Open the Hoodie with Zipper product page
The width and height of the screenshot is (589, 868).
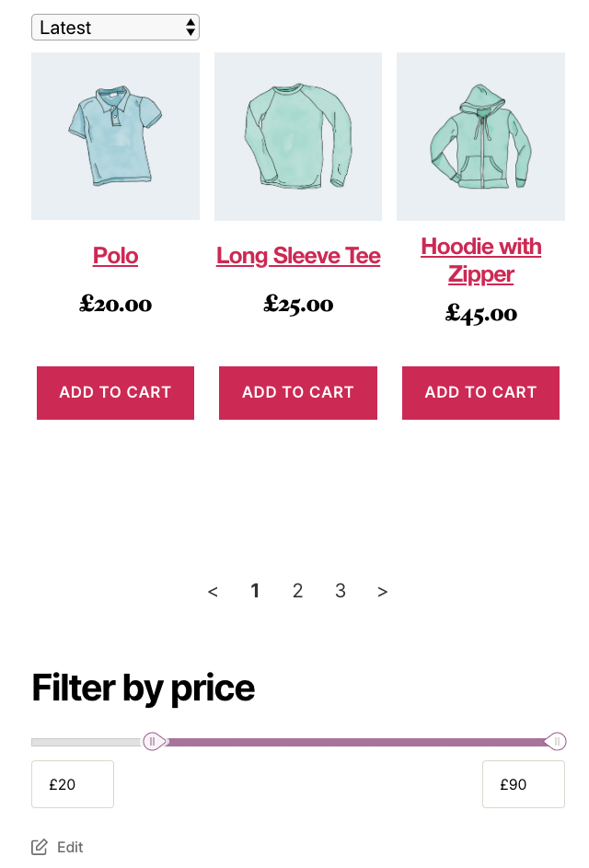pyautogui.click(x=480, y=260)
